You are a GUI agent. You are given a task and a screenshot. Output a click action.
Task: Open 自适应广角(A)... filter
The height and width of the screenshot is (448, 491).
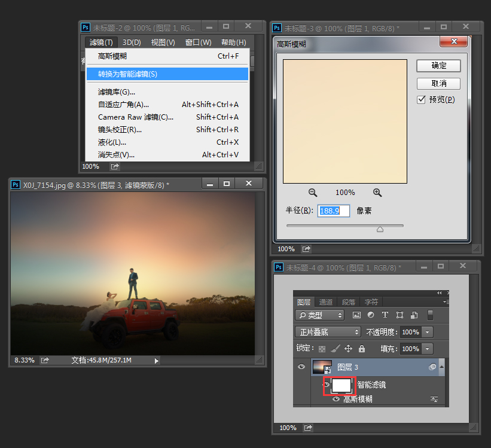pos(167,104)
